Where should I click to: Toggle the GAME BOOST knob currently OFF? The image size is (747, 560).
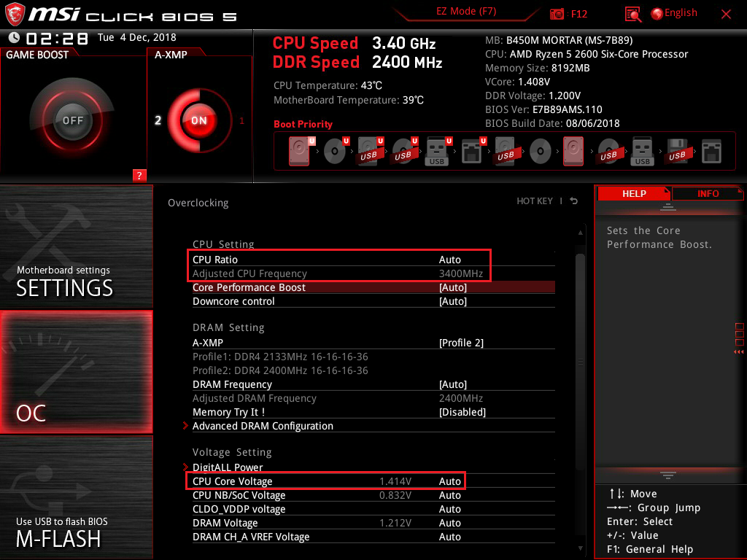72,120
